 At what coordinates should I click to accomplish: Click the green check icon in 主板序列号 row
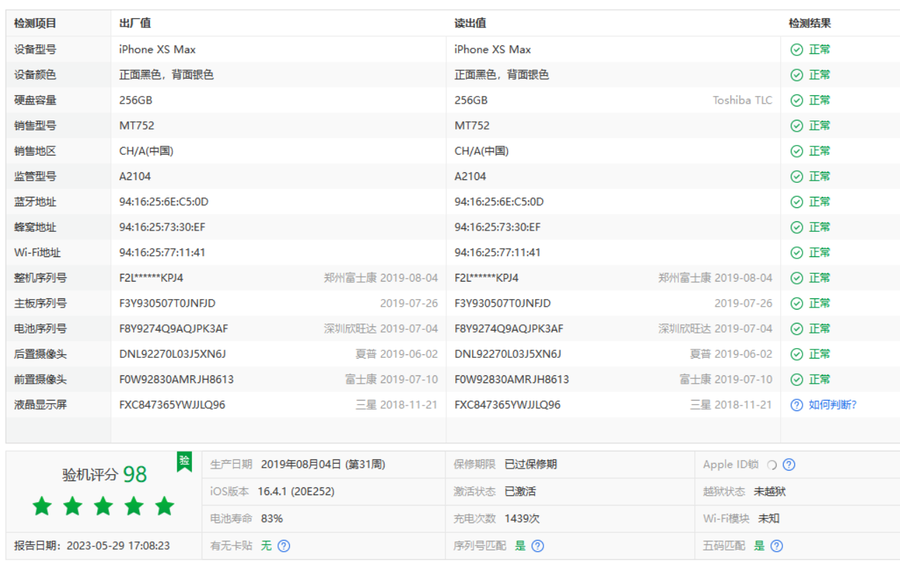797,304
